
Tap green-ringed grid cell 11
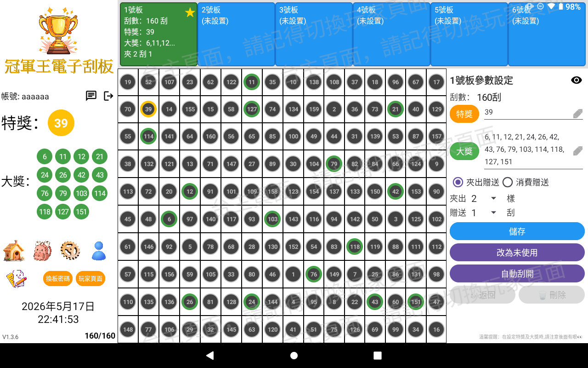[x=252, y=82]
